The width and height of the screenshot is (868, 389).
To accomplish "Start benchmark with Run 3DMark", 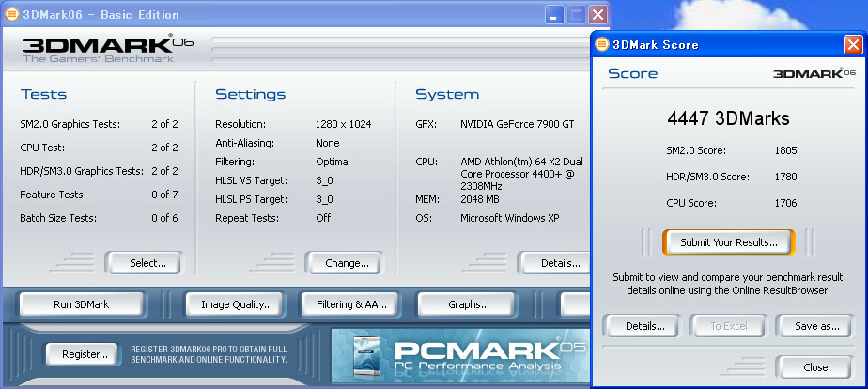I will tap(82, 304).
